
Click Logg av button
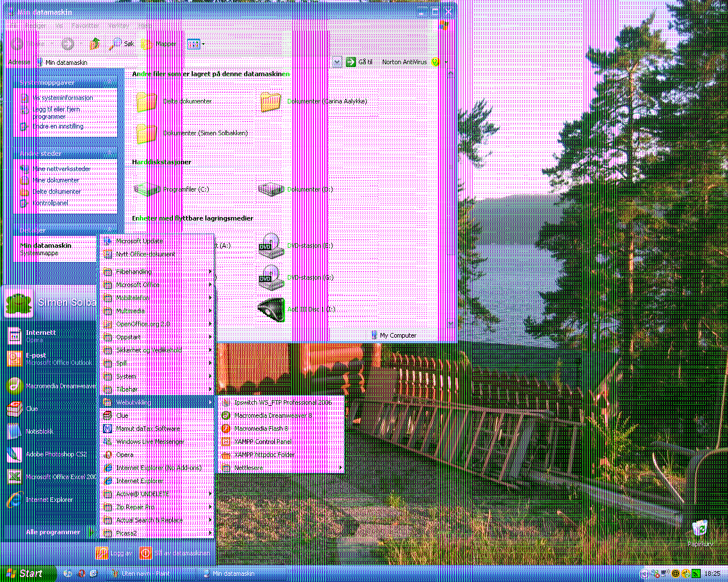[x=113, y=553]
